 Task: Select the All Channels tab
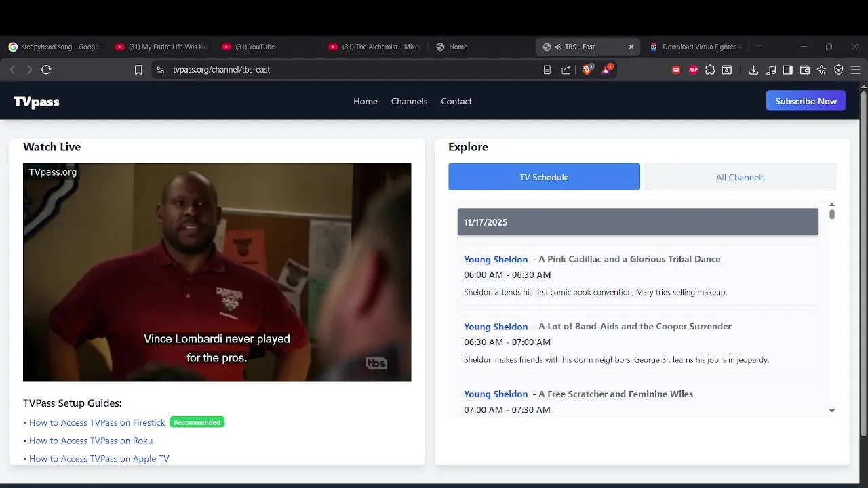[x=741, y=177]
